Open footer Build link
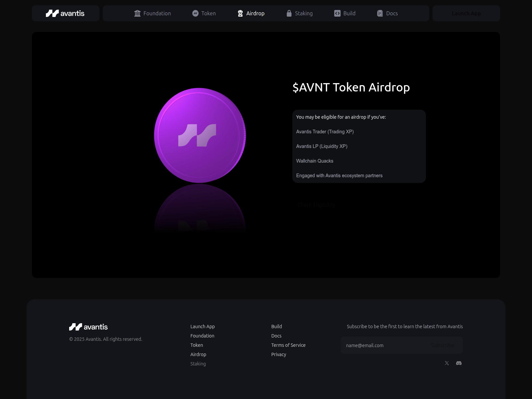The height and width of the screenshot is (399, 532). [x=276, y=327]
